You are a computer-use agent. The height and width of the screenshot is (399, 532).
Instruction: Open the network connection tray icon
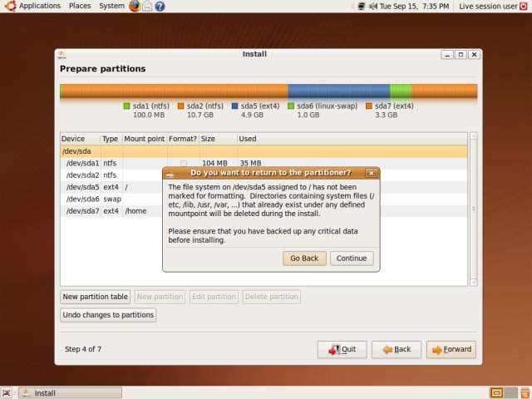(x=362, y=6)
